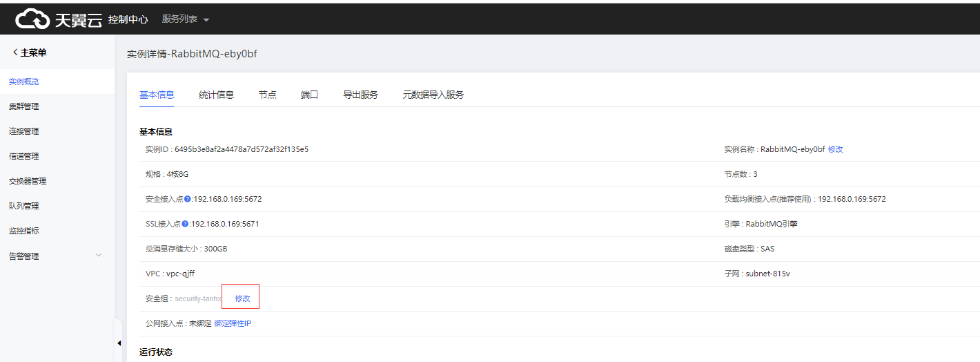Select the 实例ID value text
This screenshot has width=980, height=362.
pyautogui.click(x=241, y=149)
